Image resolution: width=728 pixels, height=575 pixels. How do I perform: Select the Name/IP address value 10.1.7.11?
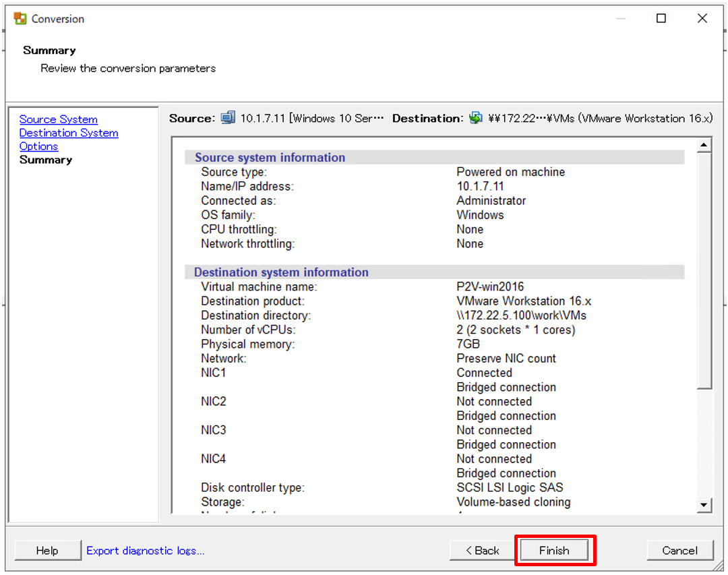click(x=480, y=186)
